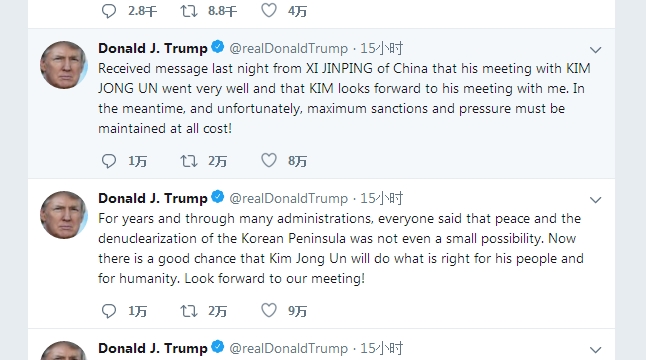Click retweet icon beside the 8.8千 count
The image size is (646, 360).
point(189,11)
